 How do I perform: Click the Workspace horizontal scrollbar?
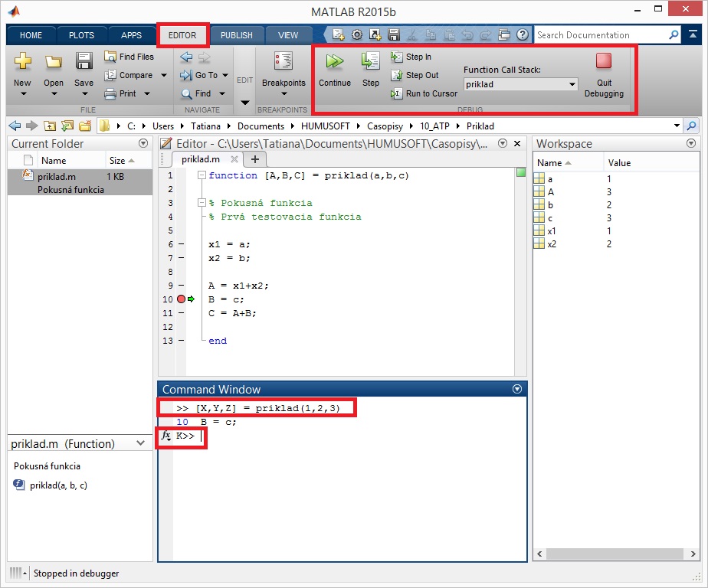[616, 554]
